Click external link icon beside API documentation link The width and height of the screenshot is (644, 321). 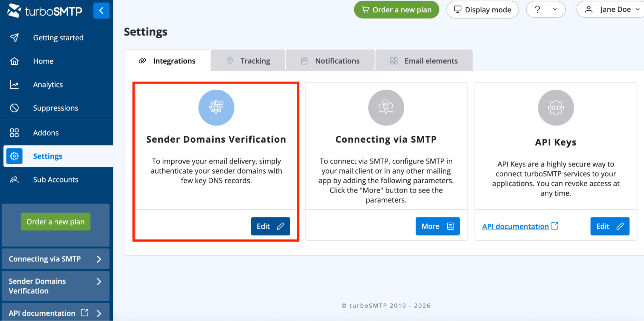tap(554, 226)
